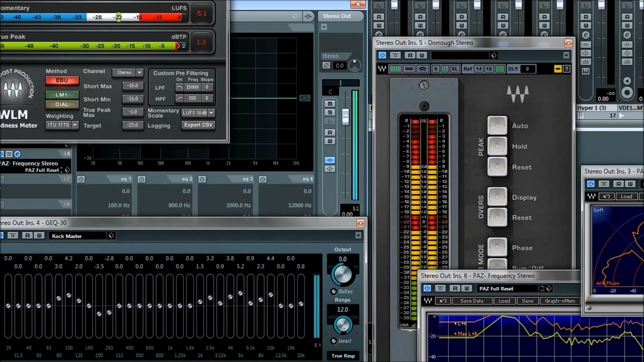Select Ref 18 in Dorrough toolbar
This screenshot has height=362, width=644.
click(x=489, y=69)
